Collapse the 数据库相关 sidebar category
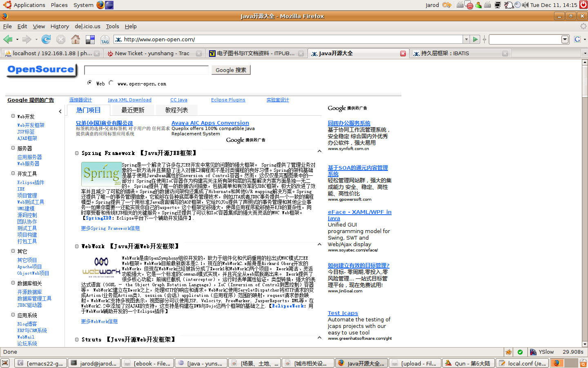This screenshot has height=368, width=588. 13,283
